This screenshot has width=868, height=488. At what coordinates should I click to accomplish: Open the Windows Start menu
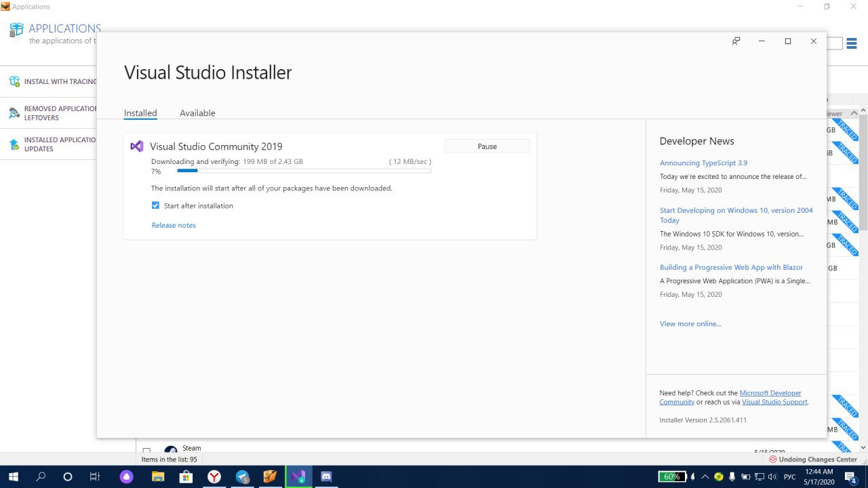pyautogui.click(x=13, y=476)
